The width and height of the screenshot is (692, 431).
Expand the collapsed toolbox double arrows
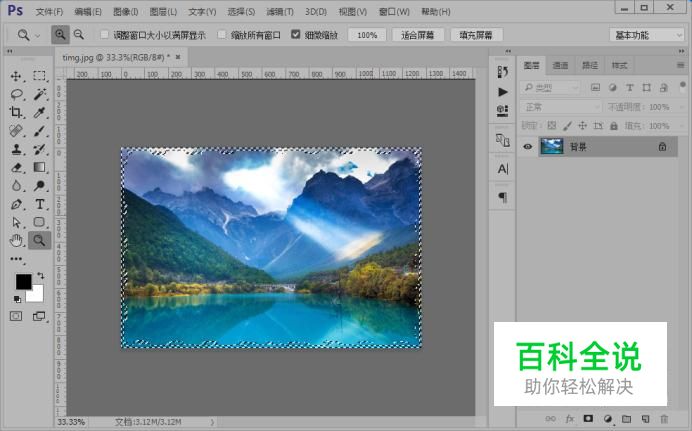pos(10,51)
